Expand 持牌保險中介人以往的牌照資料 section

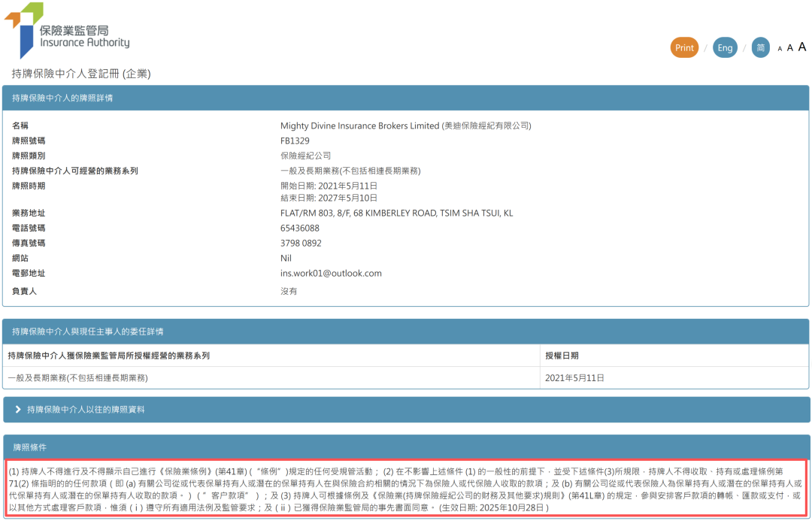click(85, 410)
